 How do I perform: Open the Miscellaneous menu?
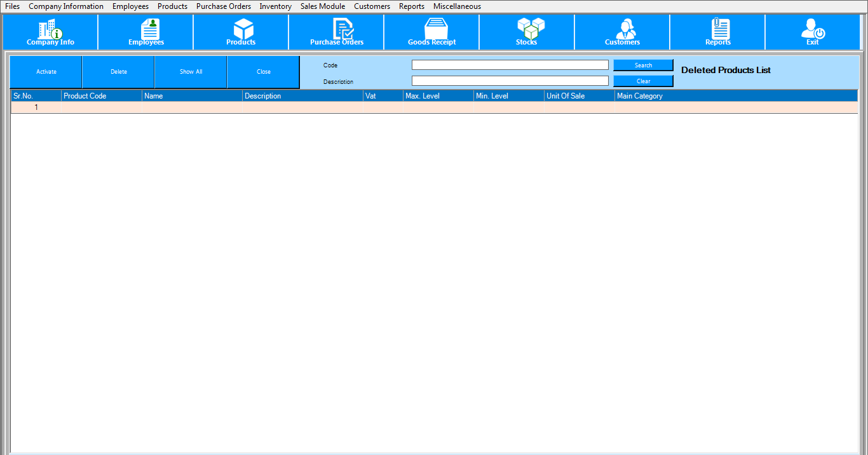point(457,6)
